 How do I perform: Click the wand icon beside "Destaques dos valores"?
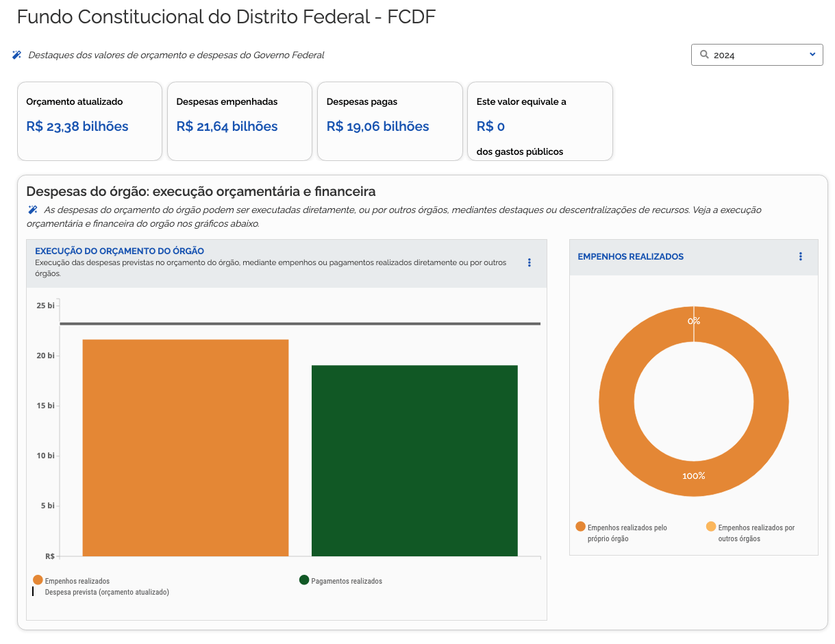click(x=17, y=55)
